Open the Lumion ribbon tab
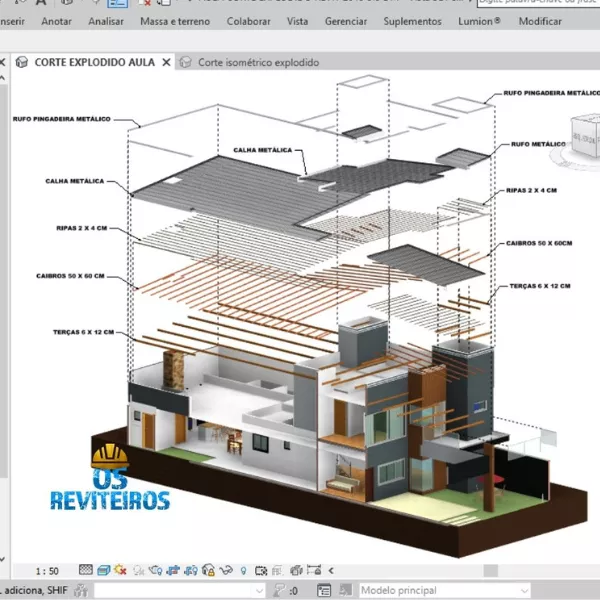This screenshot has height=600, width=600. pos(478,20)
